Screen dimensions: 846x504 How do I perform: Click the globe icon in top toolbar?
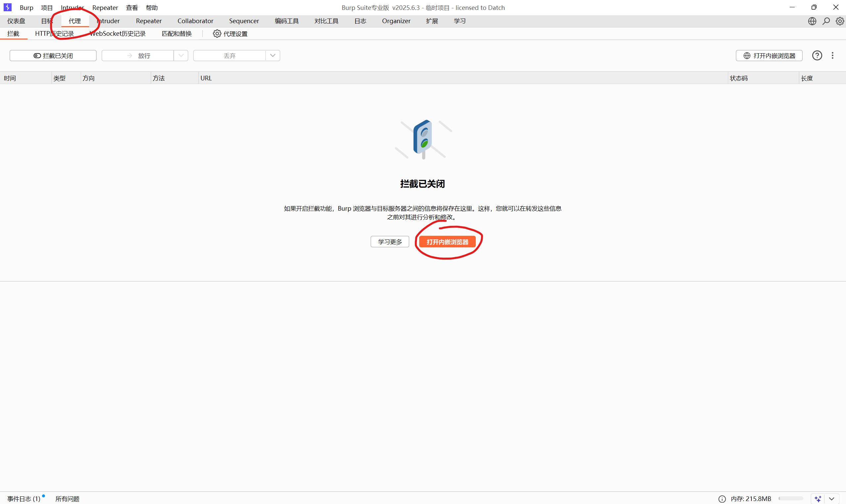[812, 21]
